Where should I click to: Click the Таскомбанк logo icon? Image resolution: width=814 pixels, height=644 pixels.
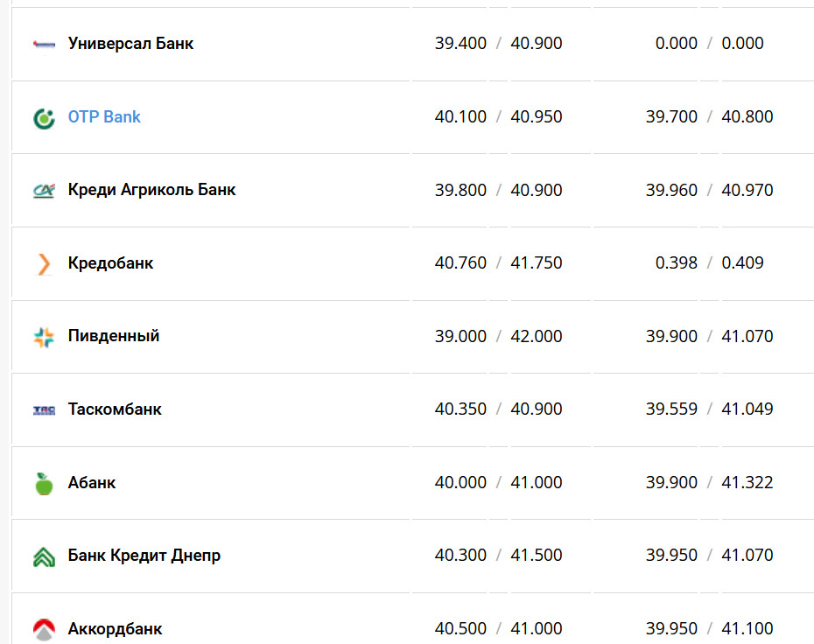pos(44,409)
